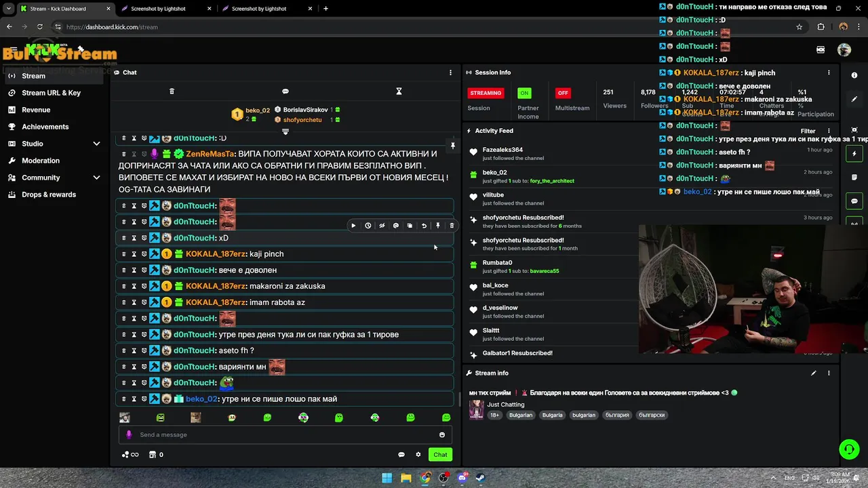Open the Stream page in sidebar
This screenshot has height=488, width=868.
click(56, 76)
